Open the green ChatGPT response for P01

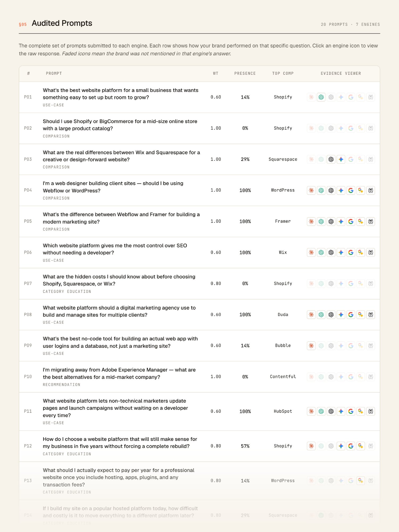pyautogui.click(x=321, y=97)
